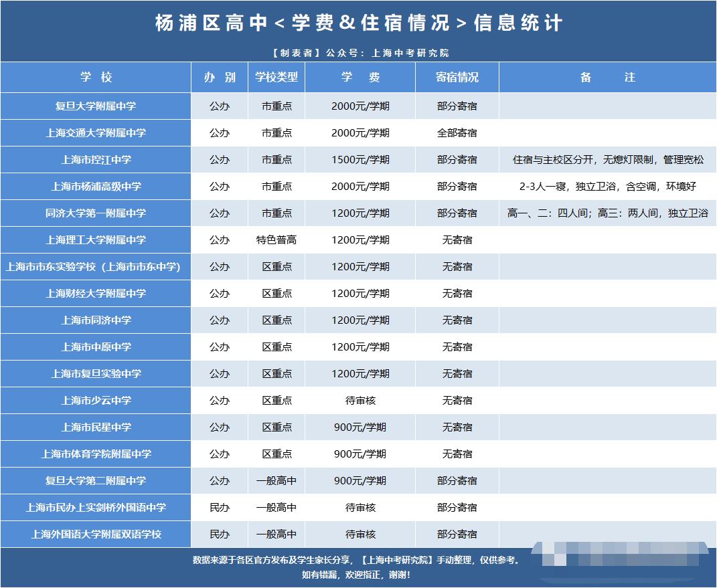717x588 pixels.
Task: Click the title 杨浦区高中学费&住宿情况信息统计
Action: (x=358, y=23)
